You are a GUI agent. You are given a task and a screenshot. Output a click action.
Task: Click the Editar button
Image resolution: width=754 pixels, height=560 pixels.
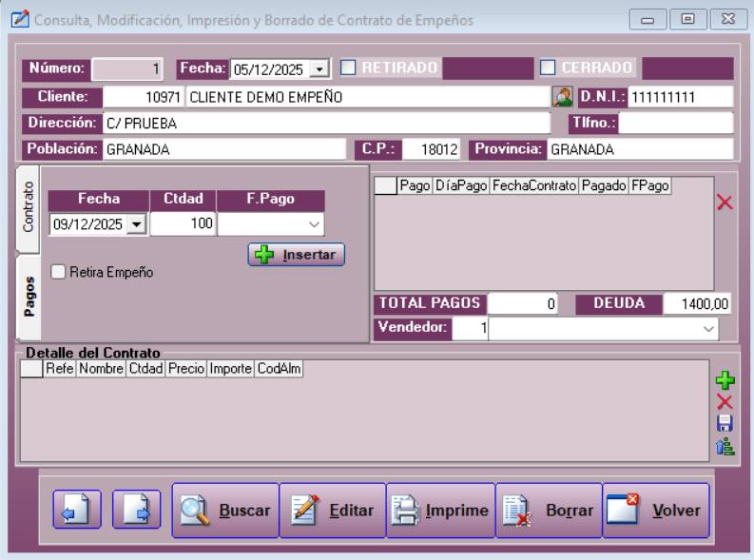(333, 511)
